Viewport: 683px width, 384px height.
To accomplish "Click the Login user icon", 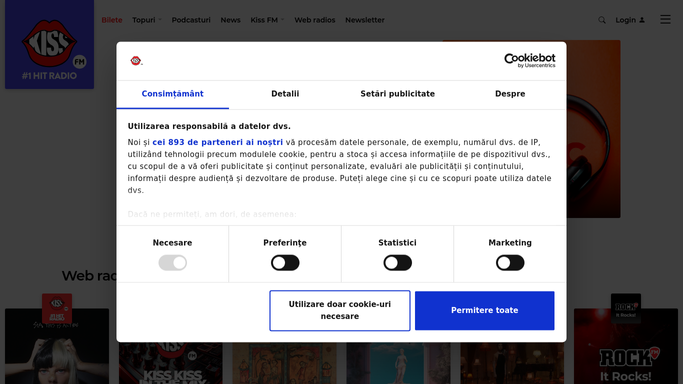I will tap(642, 20).
